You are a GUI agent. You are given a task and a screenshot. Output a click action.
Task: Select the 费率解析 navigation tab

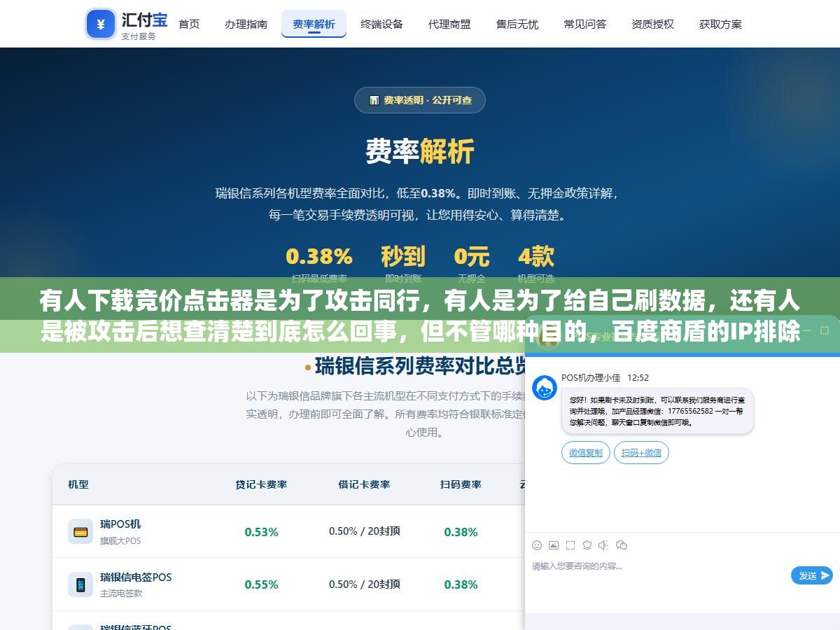(314, 24)
